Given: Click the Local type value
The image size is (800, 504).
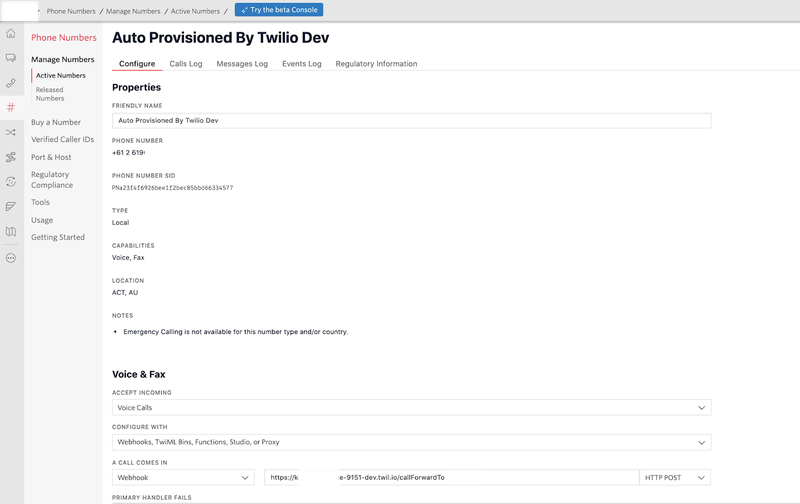Looking at the screenshot, I should [x=120, y=222].
